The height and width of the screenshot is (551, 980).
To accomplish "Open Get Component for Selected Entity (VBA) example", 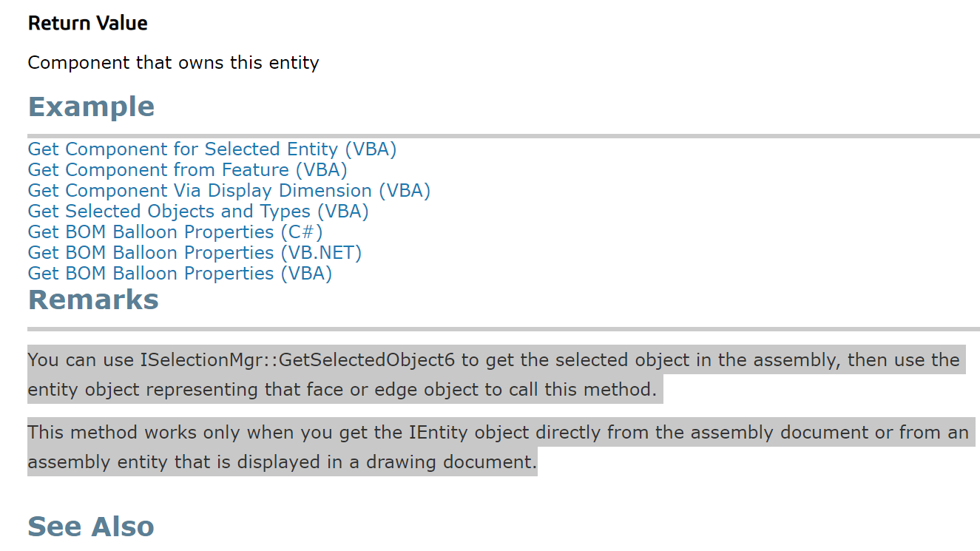I will pyautogui.click(x=212, y=149).
